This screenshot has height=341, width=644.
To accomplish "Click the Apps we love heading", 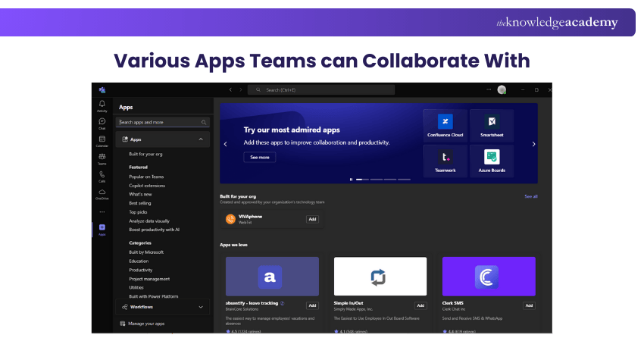I will coord(233,245).
